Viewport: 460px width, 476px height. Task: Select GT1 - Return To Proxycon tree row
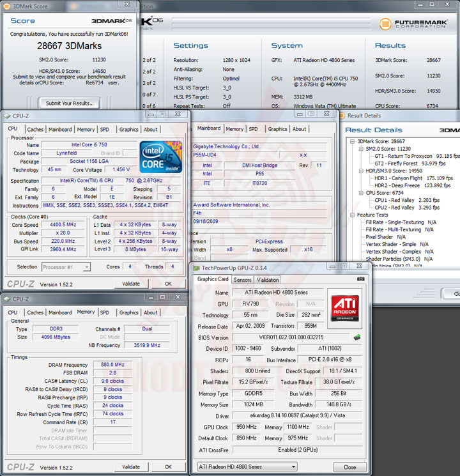pos(417,156)
